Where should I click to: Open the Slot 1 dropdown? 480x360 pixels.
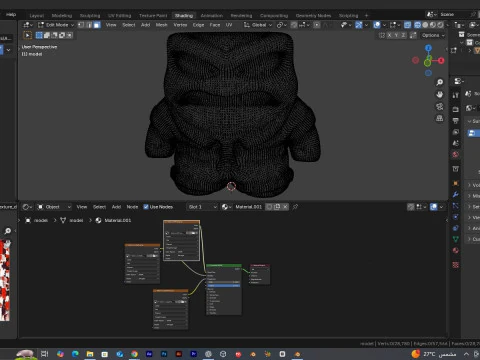click(202, 207)
